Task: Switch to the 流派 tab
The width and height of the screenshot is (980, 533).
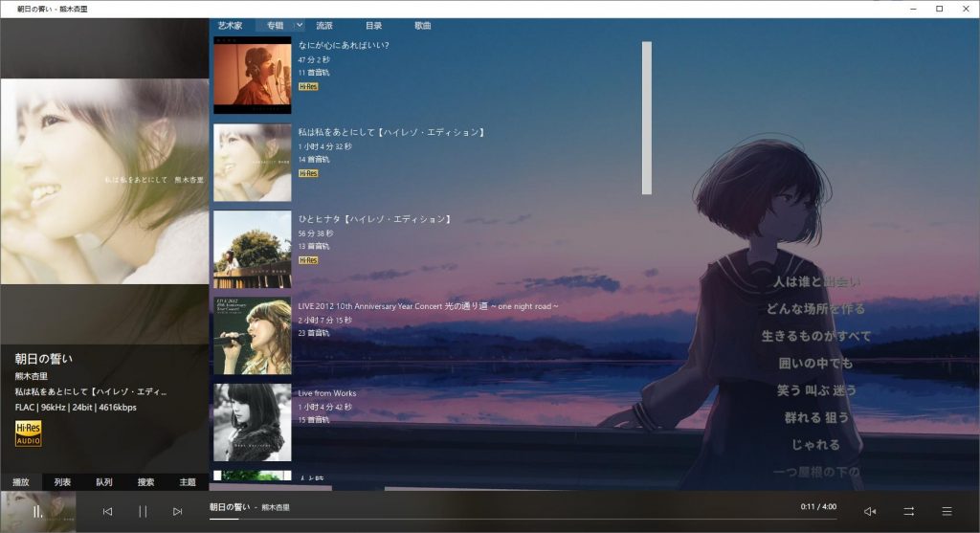Action: tap(324, 26)
